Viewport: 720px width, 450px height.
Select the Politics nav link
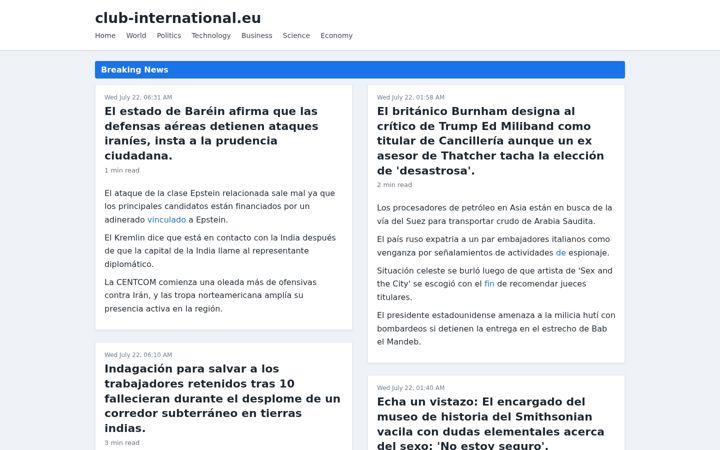point(169,35)
